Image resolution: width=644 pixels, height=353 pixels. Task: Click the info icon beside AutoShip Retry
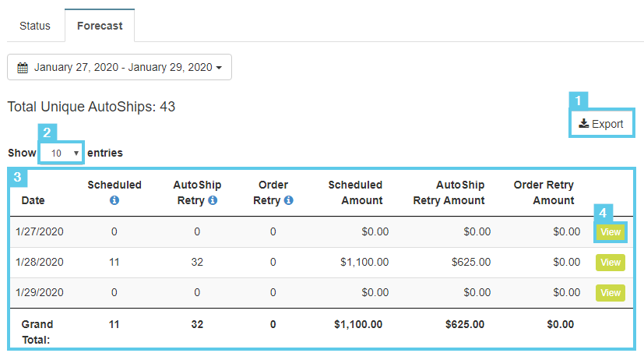click(213, 200)
